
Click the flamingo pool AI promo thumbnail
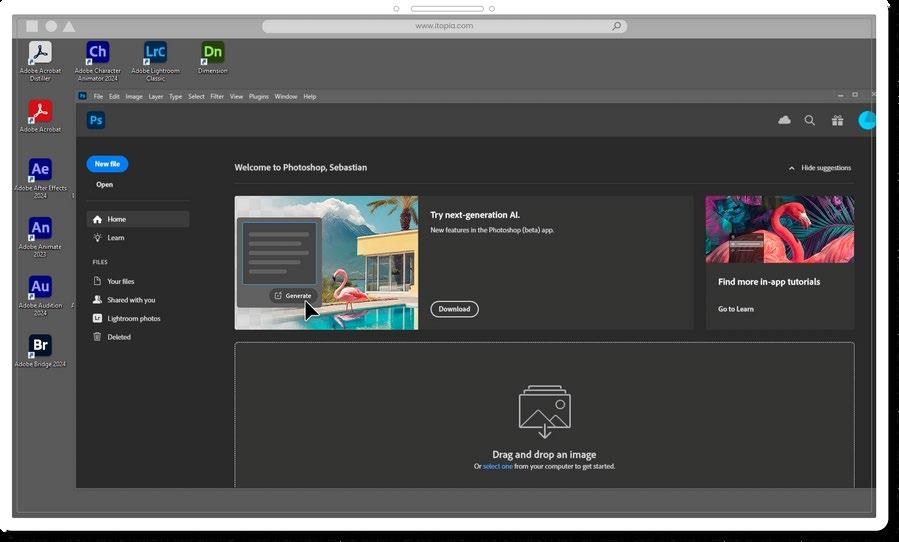coord(326,263)
